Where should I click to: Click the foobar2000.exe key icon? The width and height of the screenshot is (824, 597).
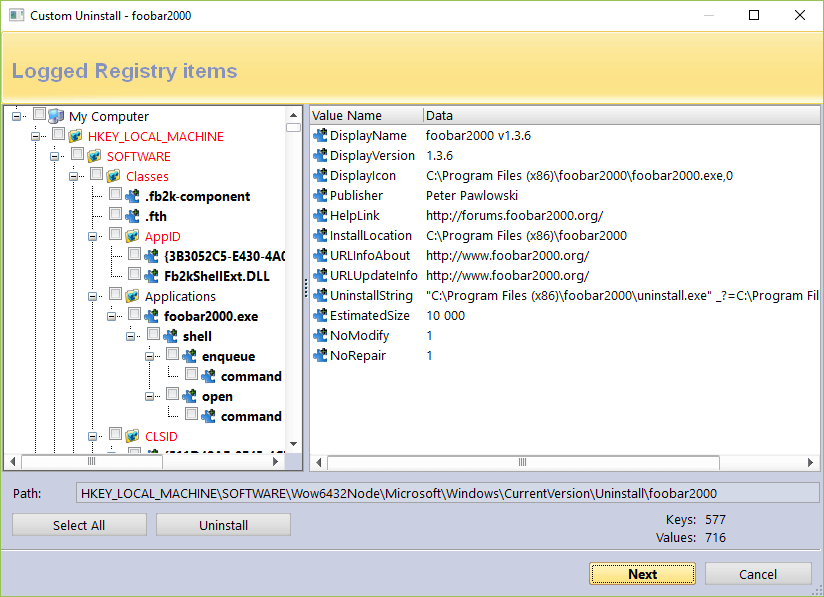tap(151, 316)
